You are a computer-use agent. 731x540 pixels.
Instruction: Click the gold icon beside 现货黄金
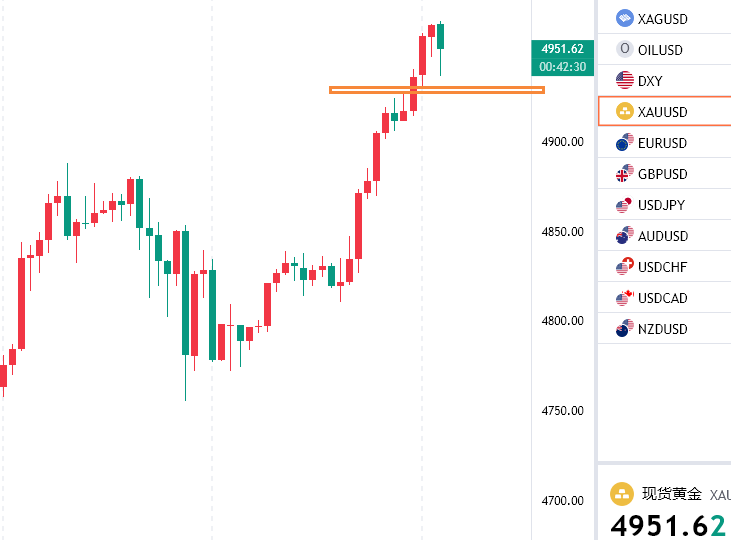[x=623, y=493]
